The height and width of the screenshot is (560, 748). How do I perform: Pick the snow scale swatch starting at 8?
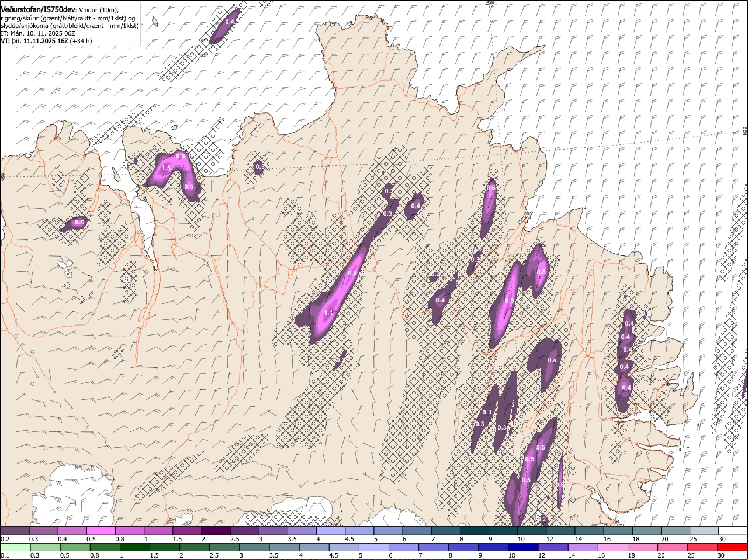tap(475, 531)
